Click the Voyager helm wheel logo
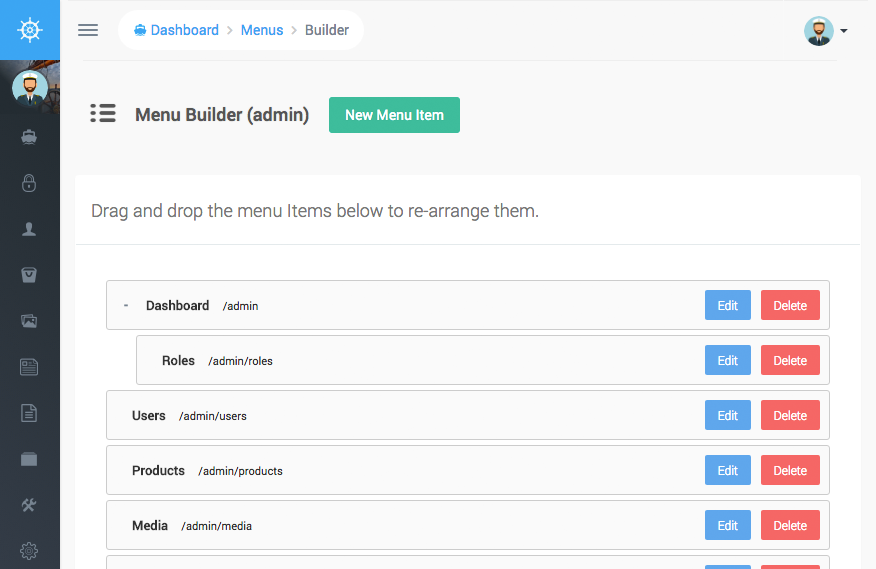Viewport: 876px width, 569px height. (x=30, y=30)
